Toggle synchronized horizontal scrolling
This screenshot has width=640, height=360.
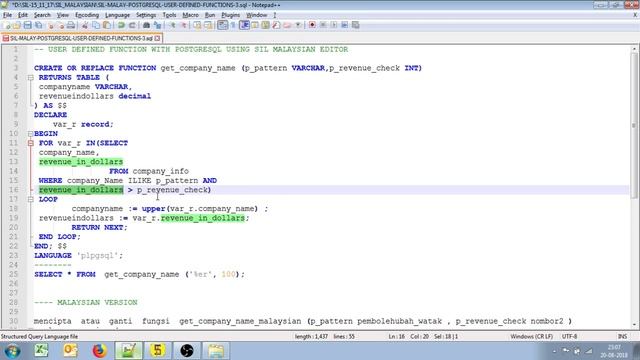point(208,25)
